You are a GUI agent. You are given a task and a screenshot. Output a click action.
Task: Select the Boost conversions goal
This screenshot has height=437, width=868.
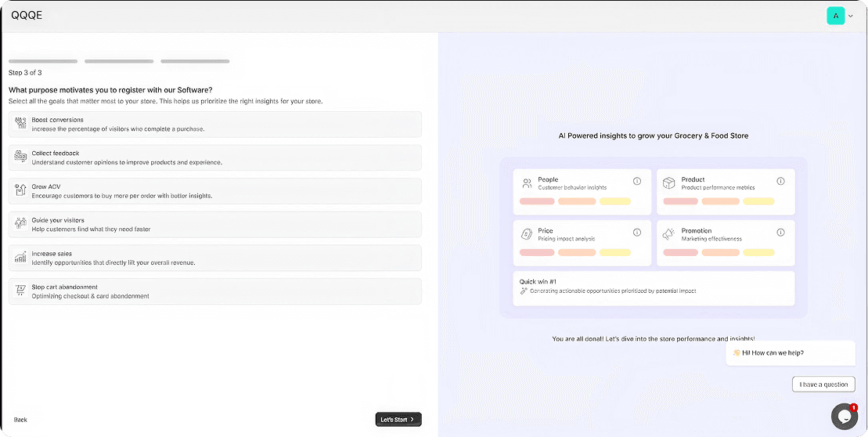point(214,124)
